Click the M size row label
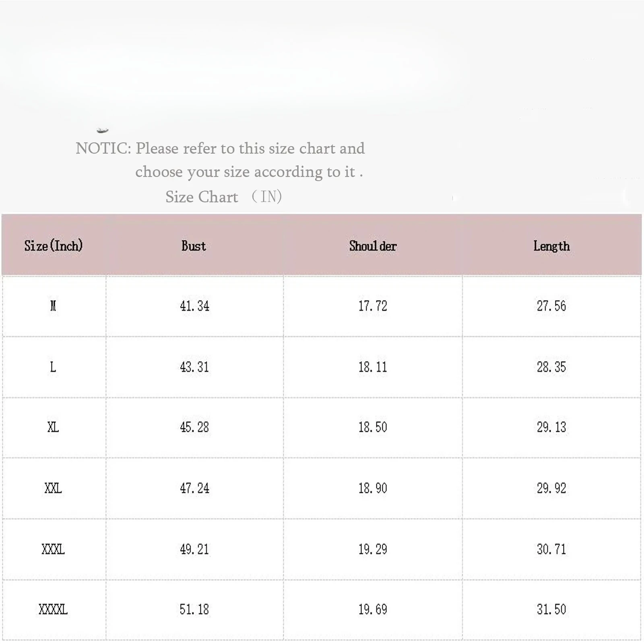Screen dimensions: 644x644 click(x=53, y=306)
